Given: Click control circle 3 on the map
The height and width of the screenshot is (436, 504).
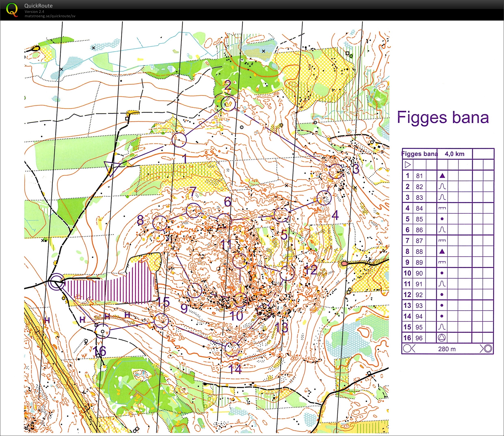Looking at the screenshot, I should pyautogui.click(x=336, y=171).
